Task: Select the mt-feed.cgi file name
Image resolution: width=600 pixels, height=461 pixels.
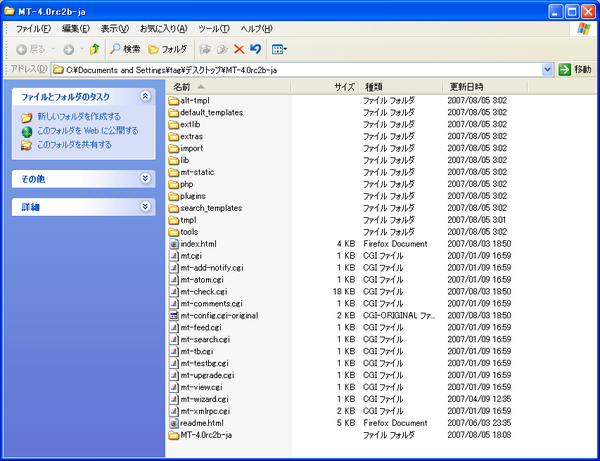Action: coord(201,327)
